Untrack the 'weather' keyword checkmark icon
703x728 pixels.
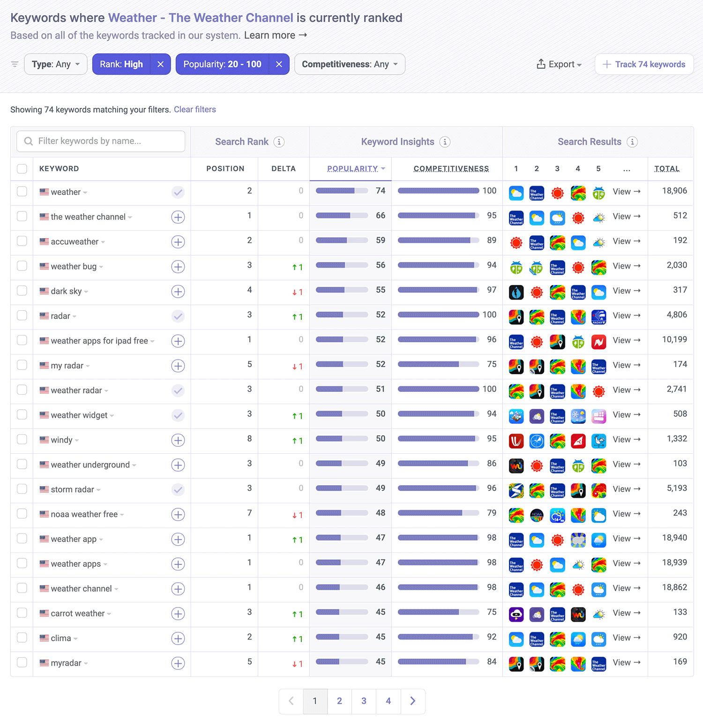[178, 192]
